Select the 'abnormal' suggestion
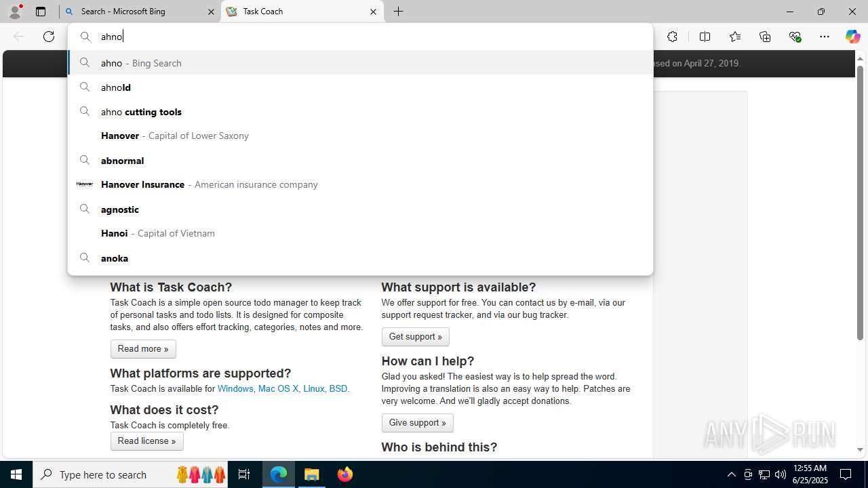Screen dimensions: 868x488 (360, 161)
